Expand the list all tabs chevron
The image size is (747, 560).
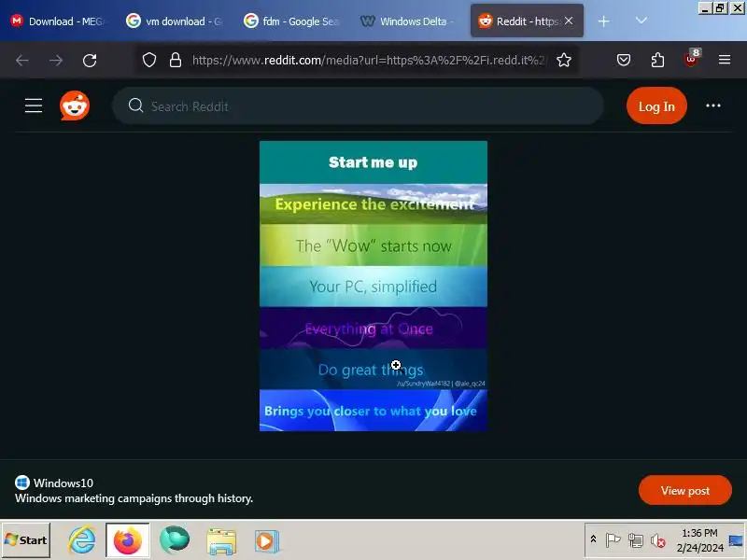[x=641, y=21]
